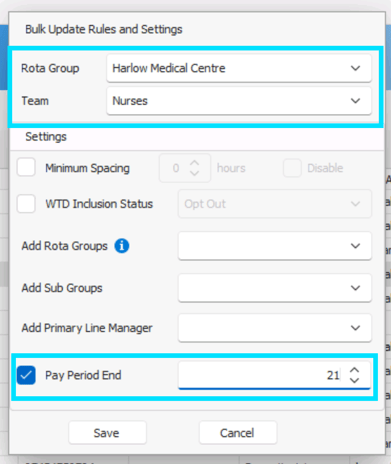Enable the Minimum Spacing checkbox
Viewport: 391px width, 464px height.
[x=26, y=167]
